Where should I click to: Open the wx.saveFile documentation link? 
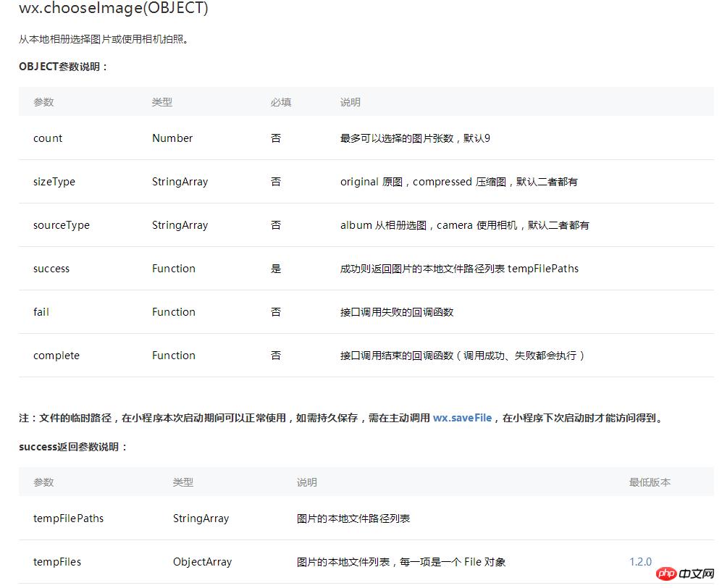tap(462, 417)
